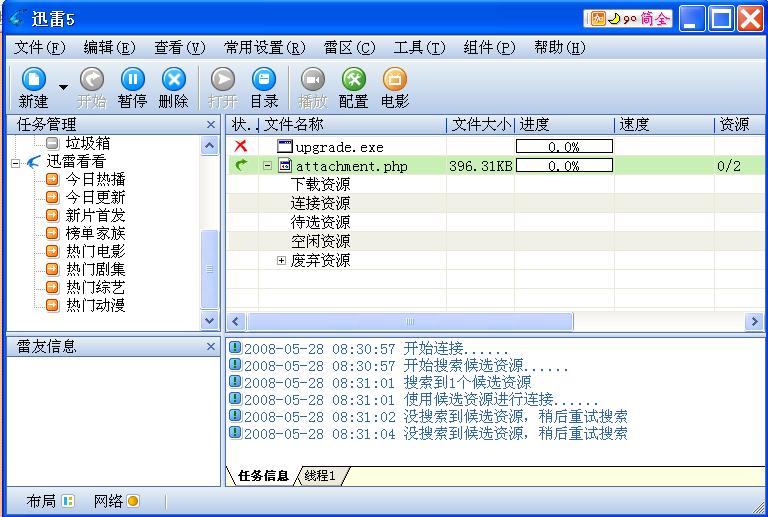Click the 396.31KB file size cell
The width and height of the screenshot is (768, 517).
click(x=480, y=166)
